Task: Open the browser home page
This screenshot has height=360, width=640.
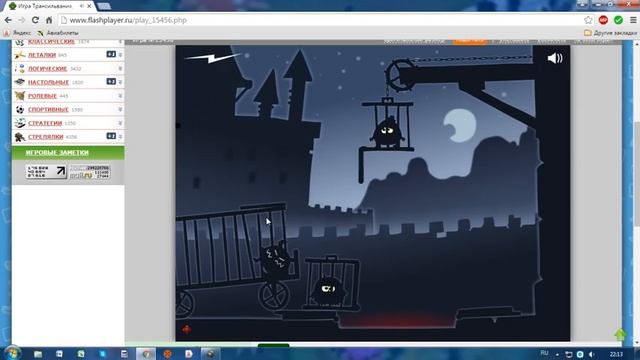Action: click(49, 20)
